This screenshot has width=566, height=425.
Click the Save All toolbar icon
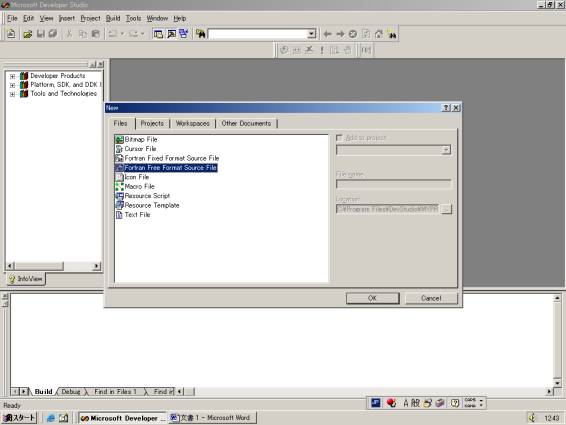(53, 34)
